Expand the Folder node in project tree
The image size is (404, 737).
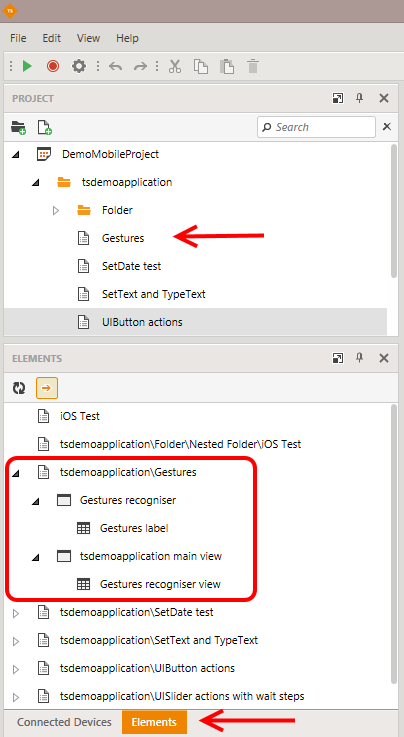point(56,211)
